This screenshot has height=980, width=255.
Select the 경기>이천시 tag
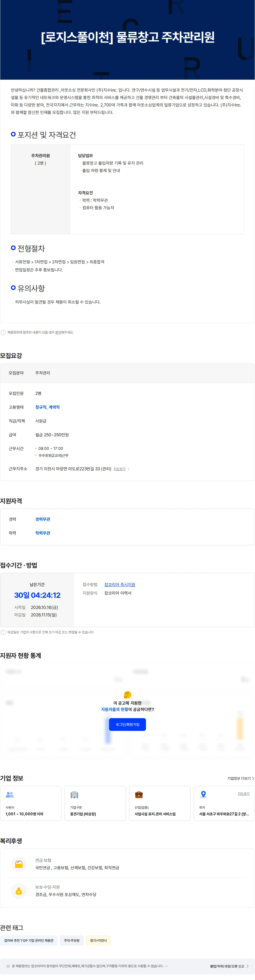tap(98, 940)
